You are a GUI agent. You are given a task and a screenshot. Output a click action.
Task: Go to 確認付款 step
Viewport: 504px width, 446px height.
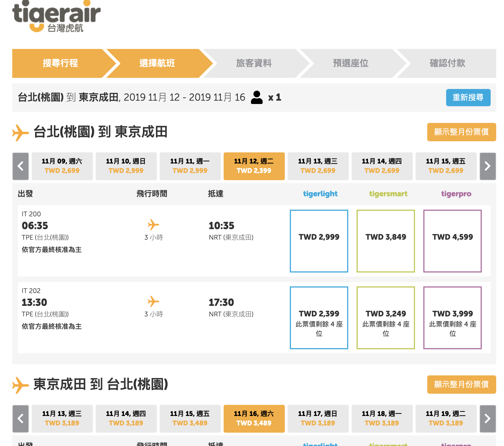pos(448,63)
